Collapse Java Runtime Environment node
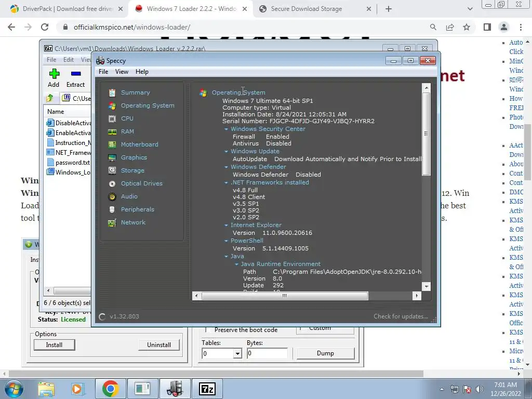532x399 pixels. (x=236, y=264)
